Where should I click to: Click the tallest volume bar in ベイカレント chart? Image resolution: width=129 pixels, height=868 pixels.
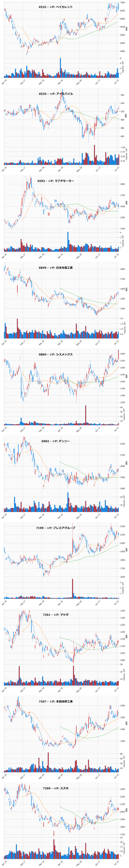[x=60, y=68]
